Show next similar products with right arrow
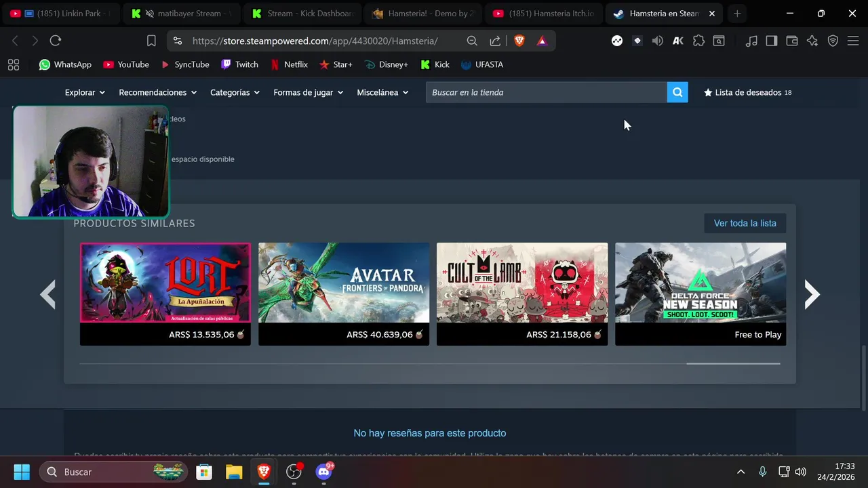The height and width of the screenshot is (488, 868). tap(812, 294)
